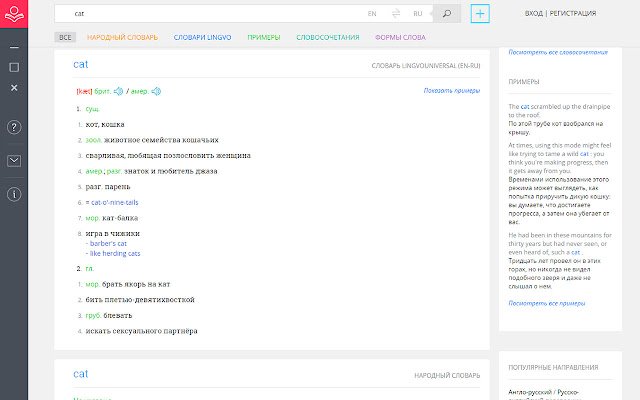
Task: Click 'знаток и любитель джаза' definition
Action: [x=171, y=171]
